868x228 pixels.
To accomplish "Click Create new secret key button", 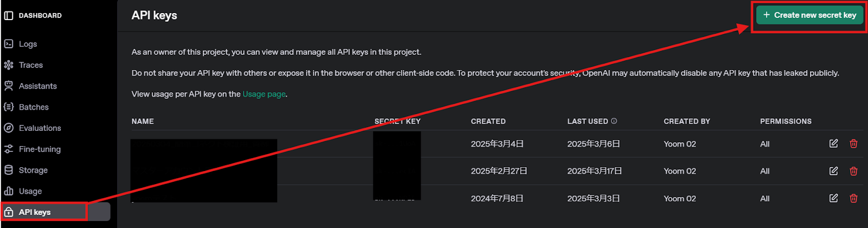I will (809, 15).
